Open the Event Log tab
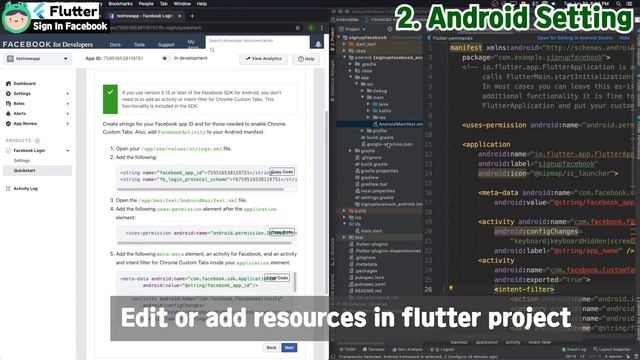Viewport: 640px width, 360px height. 574,349
